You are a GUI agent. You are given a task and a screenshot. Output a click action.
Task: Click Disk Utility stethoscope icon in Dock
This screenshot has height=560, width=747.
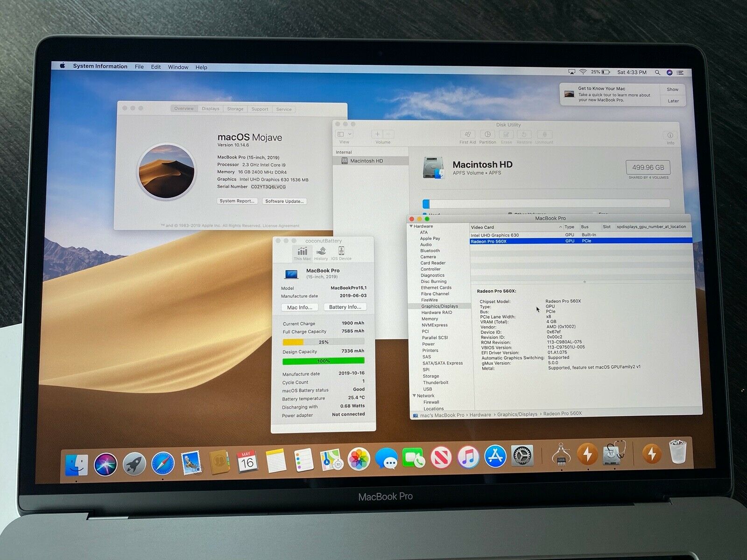tap(613, 453)
